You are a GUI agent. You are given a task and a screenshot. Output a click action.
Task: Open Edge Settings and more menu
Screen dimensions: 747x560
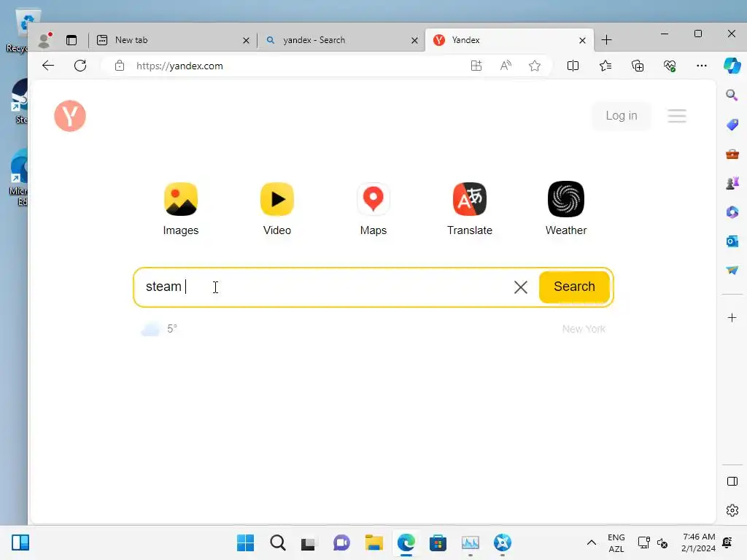701,66
